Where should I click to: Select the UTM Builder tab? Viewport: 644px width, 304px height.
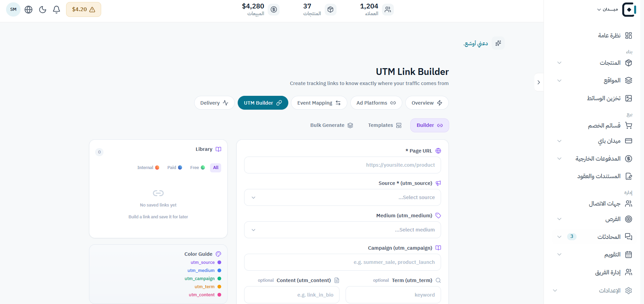tap(263, 103)
